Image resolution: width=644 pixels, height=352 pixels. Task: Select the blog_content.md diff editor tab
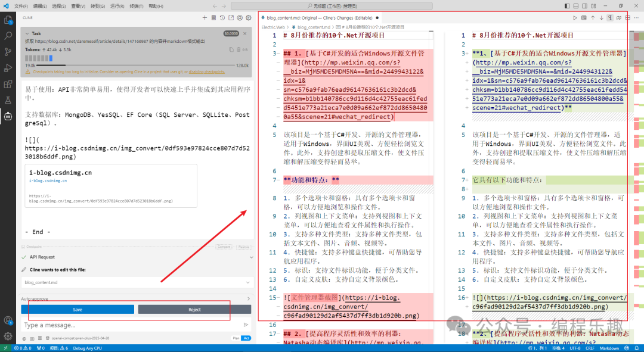click(320, 18)
